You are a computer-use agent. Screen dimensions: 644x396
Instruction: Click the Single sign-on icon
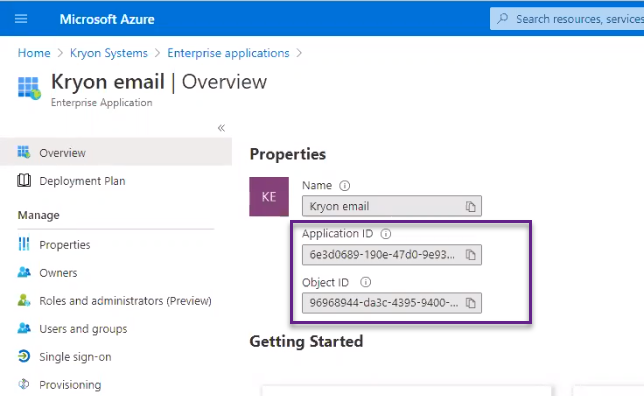click(x=24, y=356)
